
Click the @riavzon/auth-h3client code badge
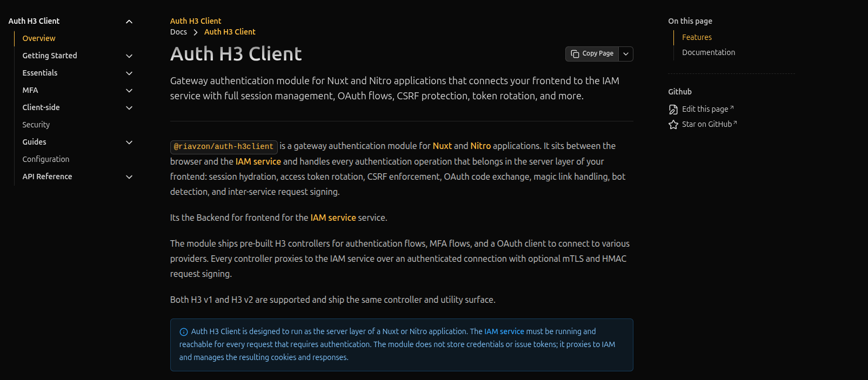tap(224, 147)
